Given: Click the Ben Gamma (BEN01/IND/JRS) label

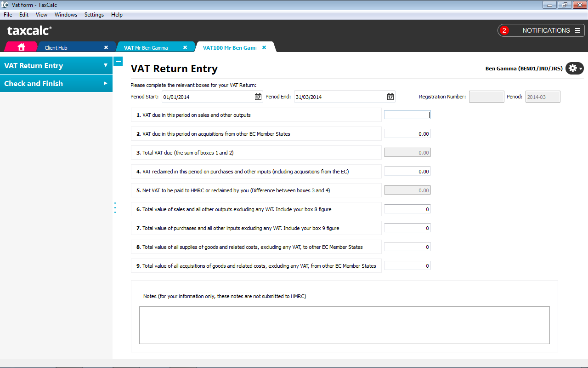Looking at the screenshot, I should (524, 69).
